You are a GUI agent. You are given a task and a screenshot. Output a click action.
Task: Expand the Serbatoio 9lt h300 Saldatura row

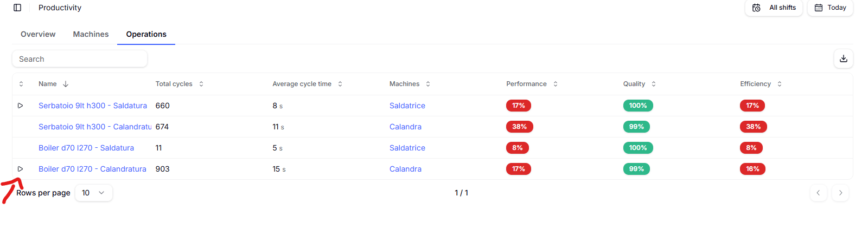coord(20,106)
